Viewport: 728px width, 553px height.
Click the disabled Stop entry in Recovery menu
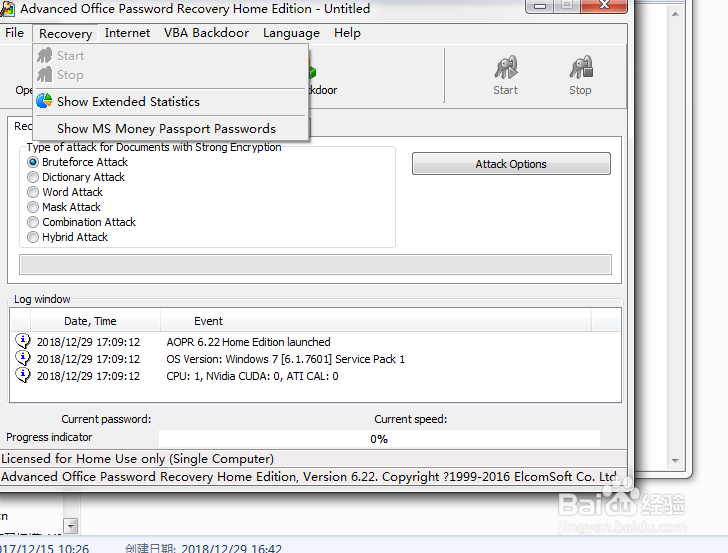[x=170, y=75]
